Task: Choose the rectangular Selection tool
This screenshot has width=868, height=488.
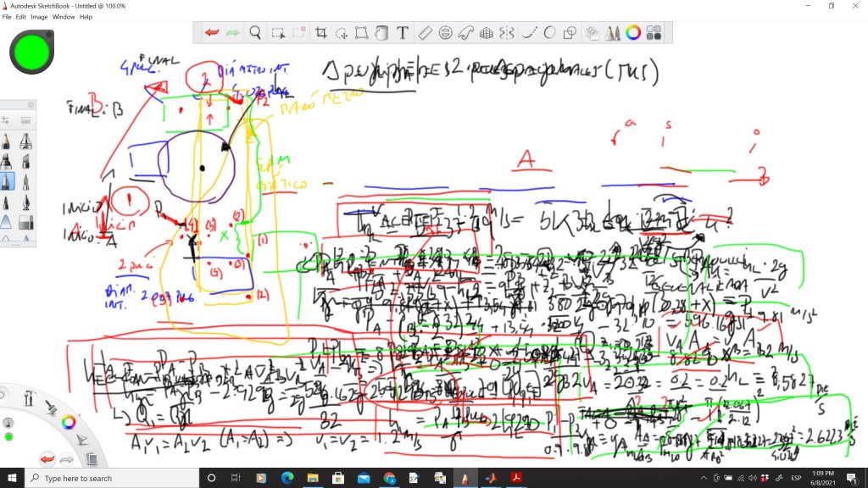Action: 278,33
